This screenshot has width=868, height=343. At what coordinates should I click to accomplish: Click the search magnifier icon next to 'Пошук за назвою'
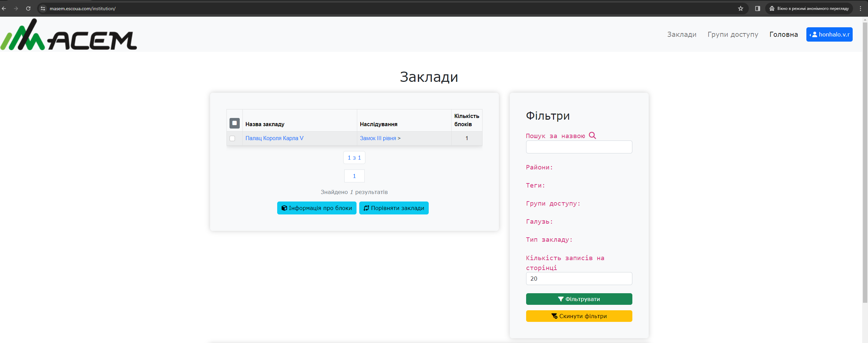pos(593,135)
